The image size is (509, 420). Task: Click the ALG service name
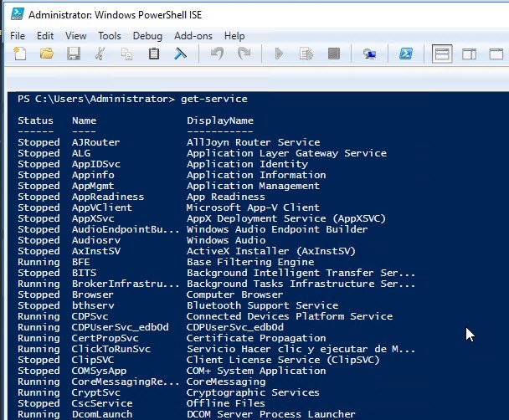[x=81, y=153]
